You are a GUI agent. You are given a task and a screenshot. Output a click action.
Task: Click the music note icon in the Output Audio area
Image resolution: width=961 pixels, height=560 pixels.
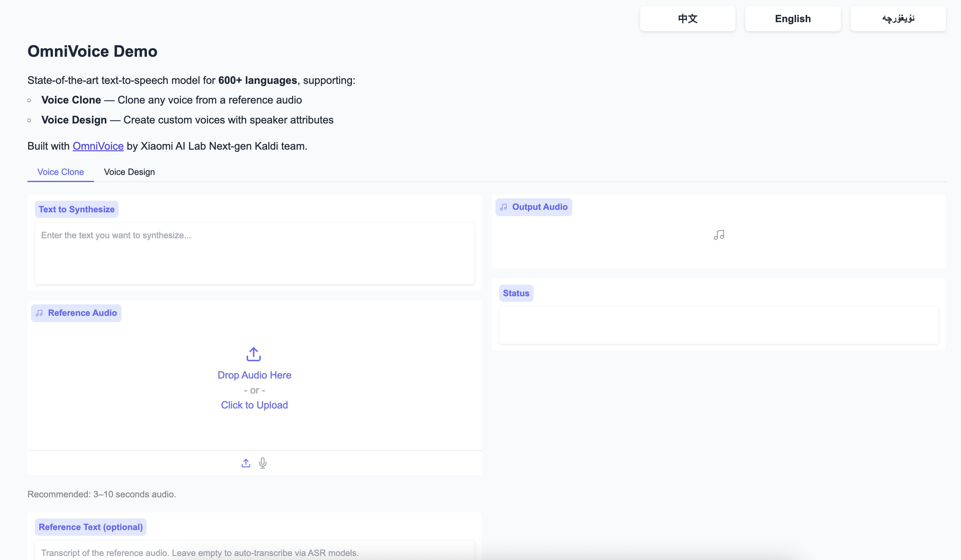(719, 235)
